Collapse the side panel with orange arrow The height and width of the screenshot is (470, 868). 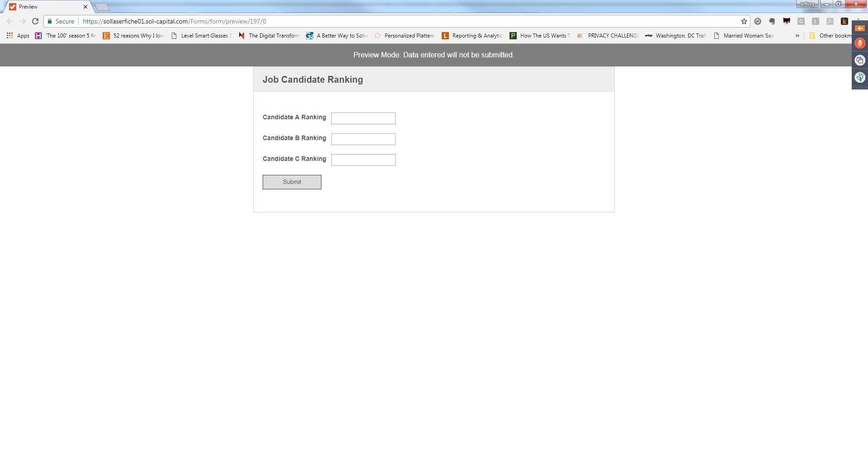coord(860,28)
